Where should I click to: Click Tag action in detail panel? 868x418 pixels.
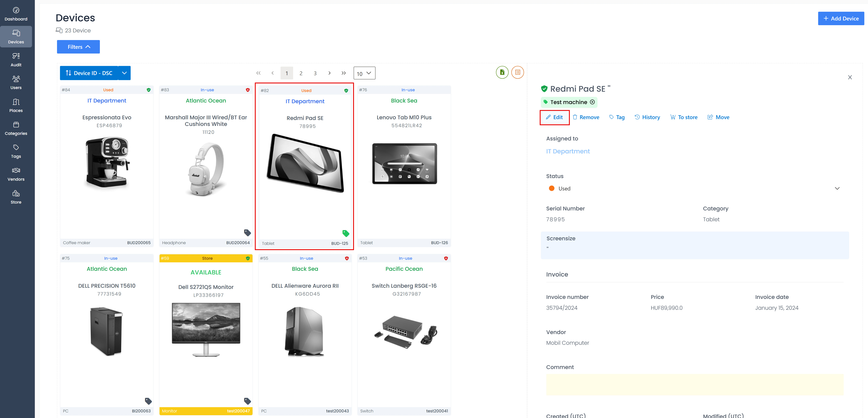point(617,117)
